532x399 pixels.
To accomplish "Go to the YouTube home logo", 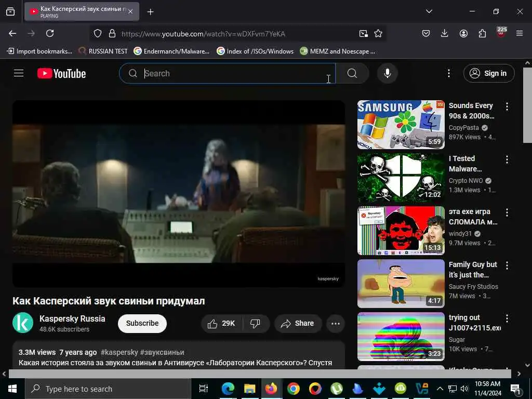I will coord(61,73).
